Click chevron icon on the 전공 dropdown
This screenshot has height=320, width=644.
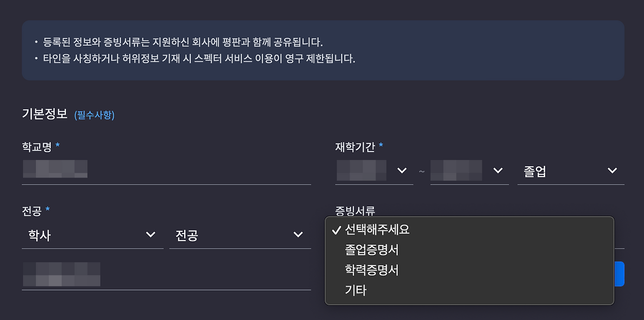point(298,234)
